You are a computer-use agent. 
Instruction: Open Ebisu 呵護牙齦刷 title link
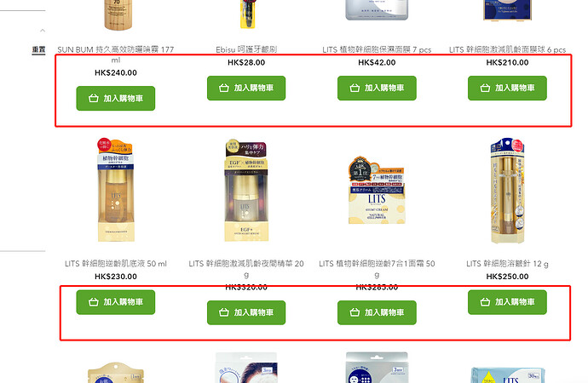point(246,49)
